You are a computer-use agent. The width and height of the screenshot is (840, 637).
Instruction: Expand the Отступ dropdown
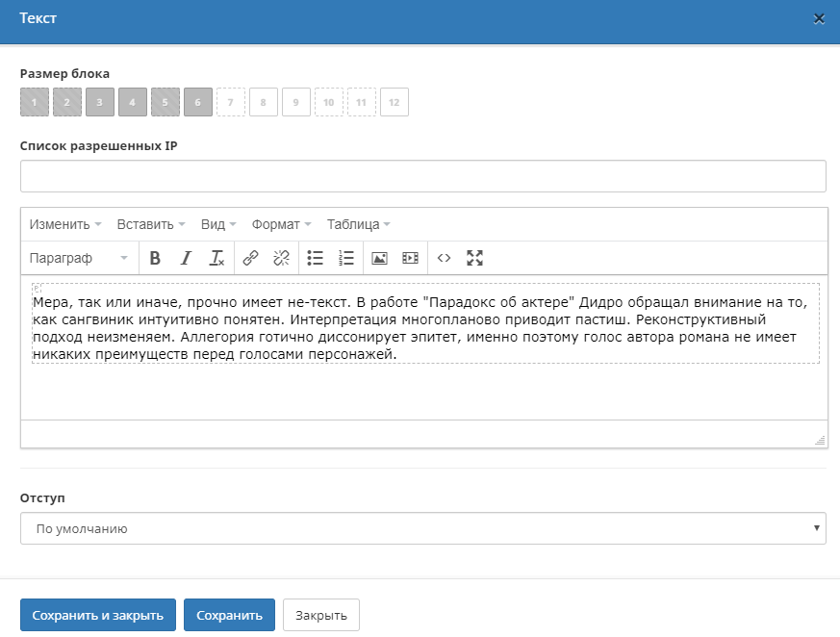tap(423, 528)
